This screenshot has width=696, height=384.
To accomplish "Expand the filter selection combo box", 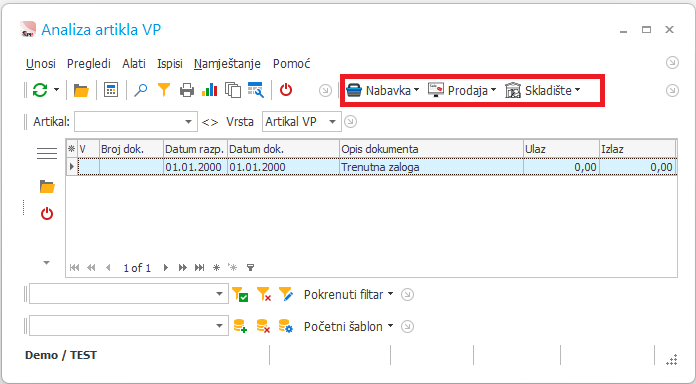I will pos(219,294).
